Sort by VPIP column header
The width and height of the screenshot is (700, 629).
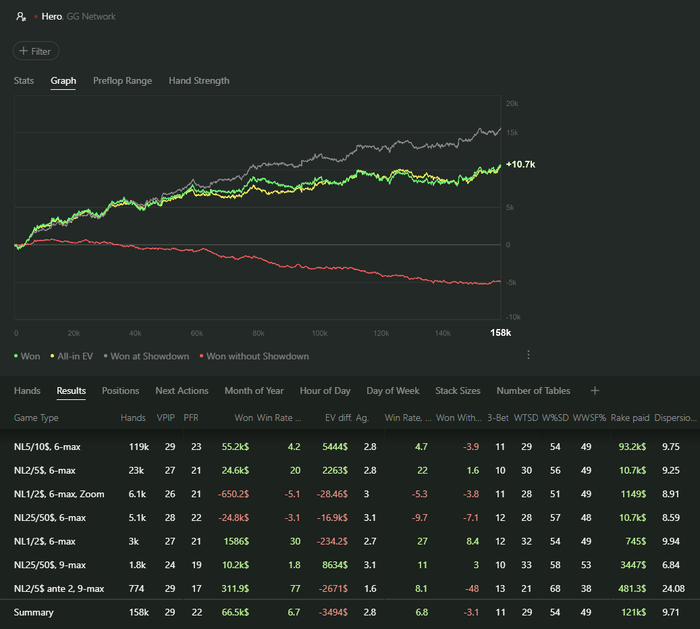166,418
